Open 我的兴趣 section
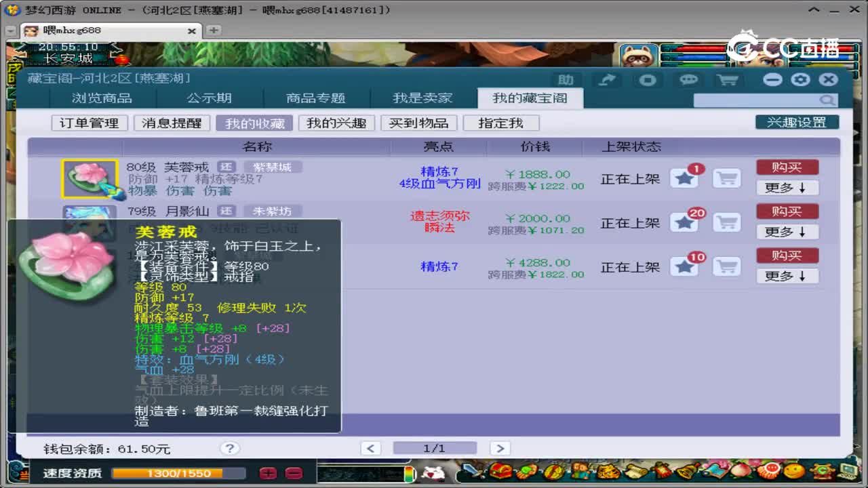868x488 pixels. tap(336, 123)
